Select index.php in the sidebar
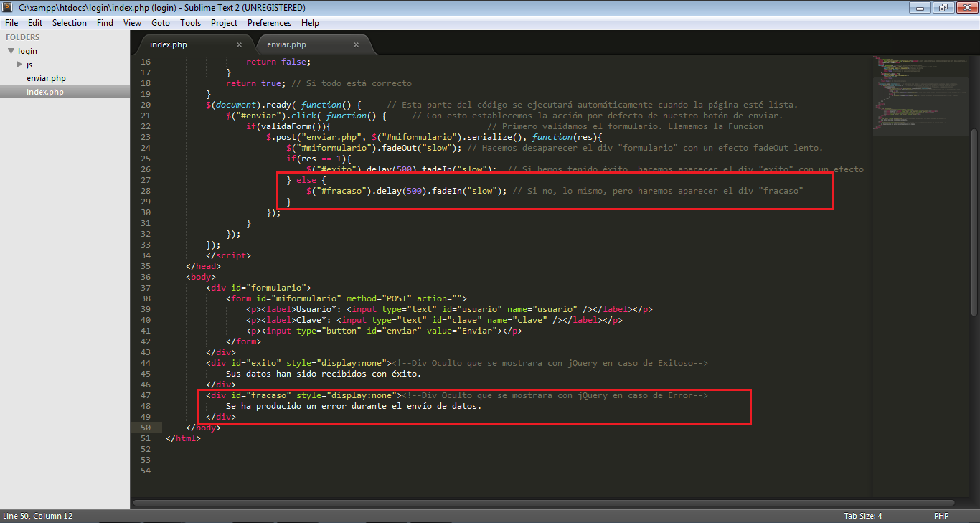 [44, 91]
